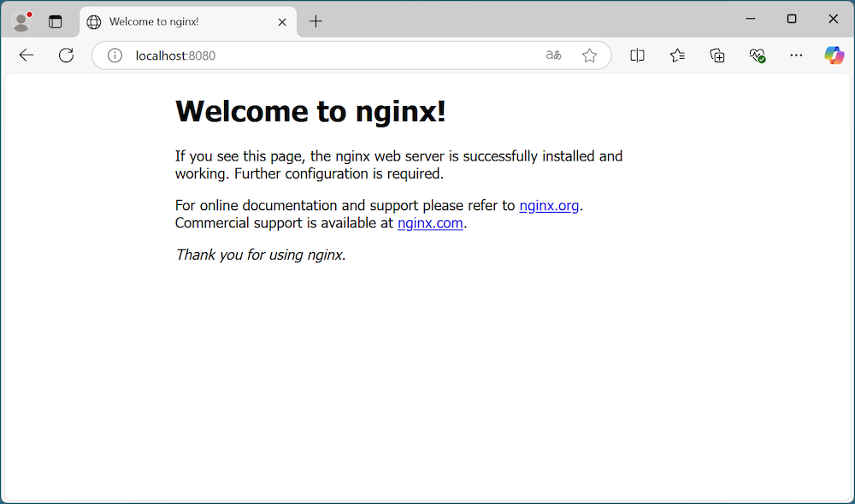Click the Further configuration is required text
The height and width of the screenshot is (504, 855).
[x=339, y=173]
